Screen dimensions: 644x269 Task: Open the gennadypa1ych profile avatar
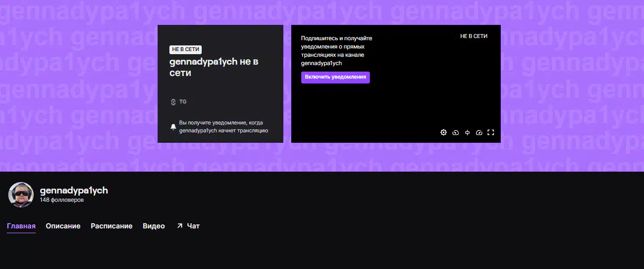[x=21, y=195]
